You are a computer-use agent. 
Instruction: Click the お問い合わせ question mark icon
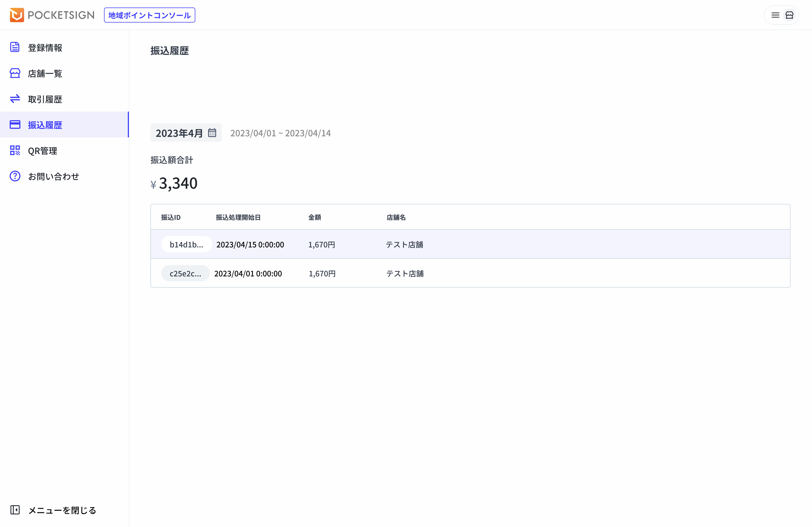(15, 176)
